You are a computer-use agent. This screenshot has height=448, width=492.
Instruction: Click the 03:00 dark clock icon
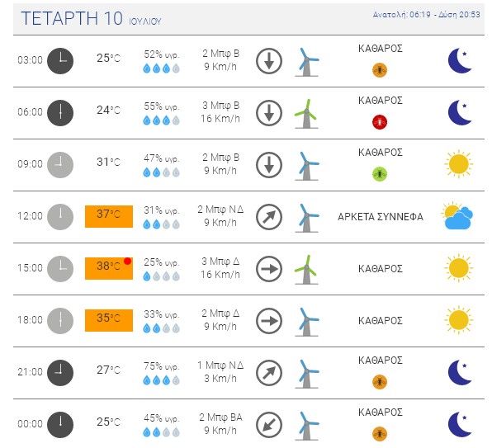pyautogui.click(x=60, y=61)
